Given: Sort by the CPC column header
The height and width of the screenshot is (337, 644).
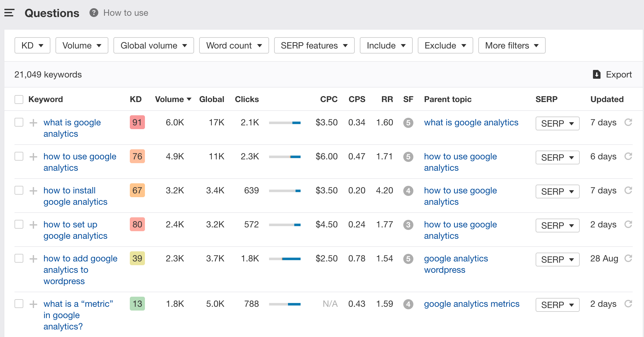Looking at the screenshot, I should (x=329, y=99).
